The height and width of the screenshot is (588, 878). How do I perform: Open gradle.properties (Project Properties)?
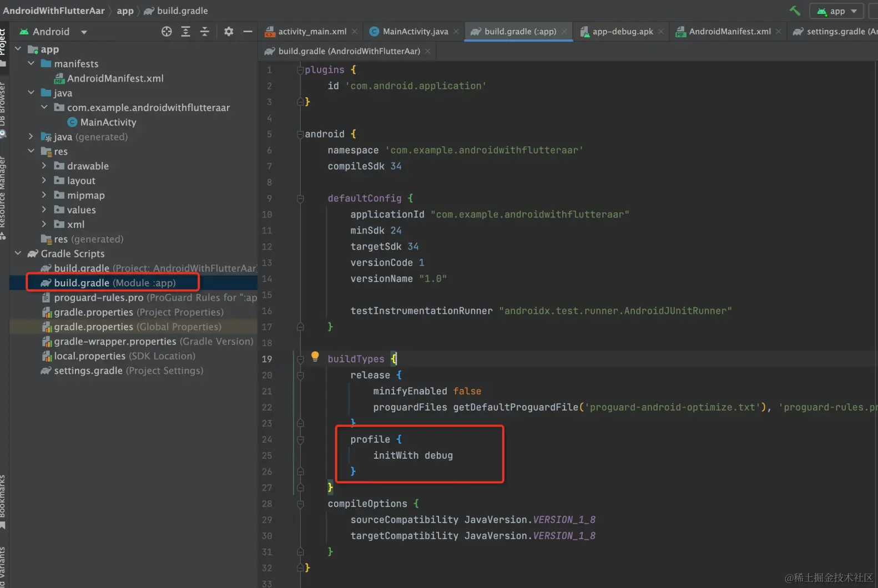[x=133, y=312]
